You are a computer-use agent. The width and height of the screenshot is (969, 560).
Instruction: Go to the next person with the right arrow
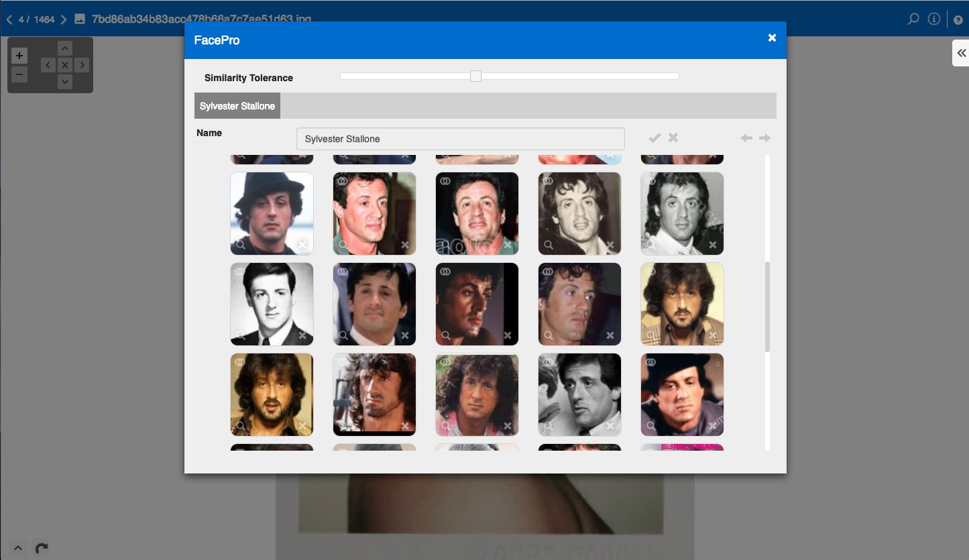click(x=765, y=138)
